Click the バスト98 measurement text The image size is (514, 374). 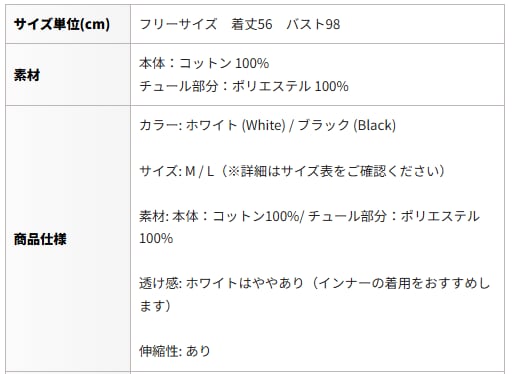[x=313, y=24]
